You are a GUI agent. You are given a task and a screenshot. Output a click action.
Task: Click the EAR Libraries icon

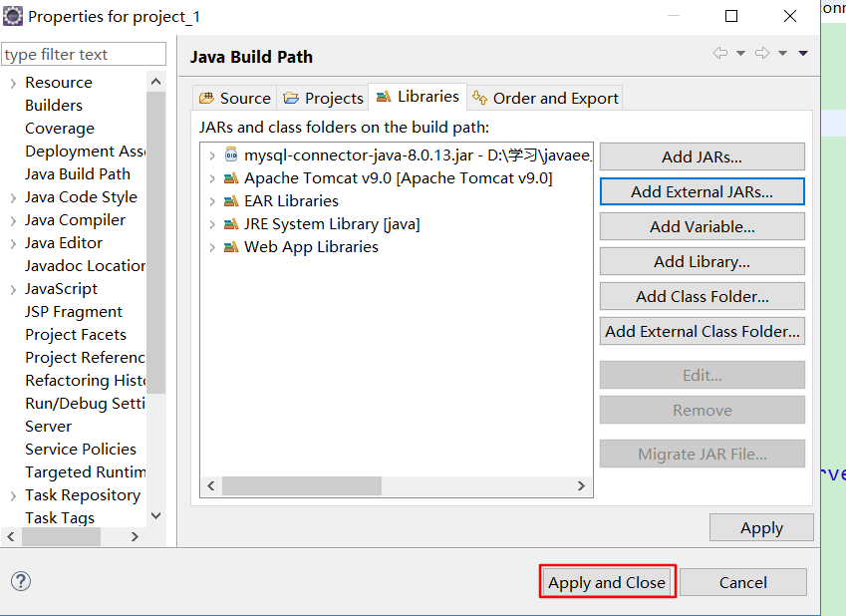tap(231, 200)
